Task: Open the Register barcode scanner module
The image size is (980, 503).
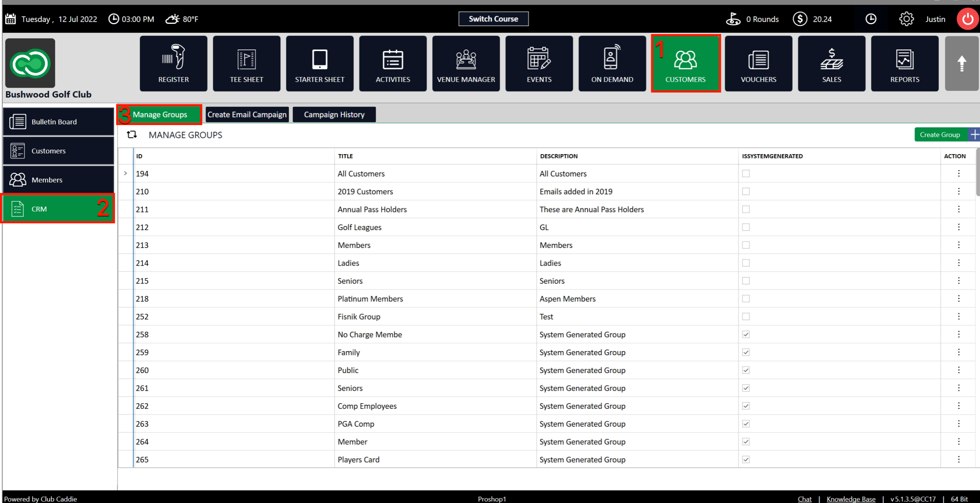Action: pos(173,63)
